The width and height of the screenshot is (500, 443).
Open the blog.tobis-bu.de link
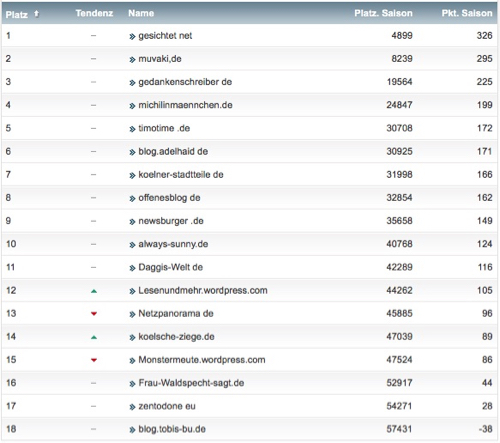[172, 429]
